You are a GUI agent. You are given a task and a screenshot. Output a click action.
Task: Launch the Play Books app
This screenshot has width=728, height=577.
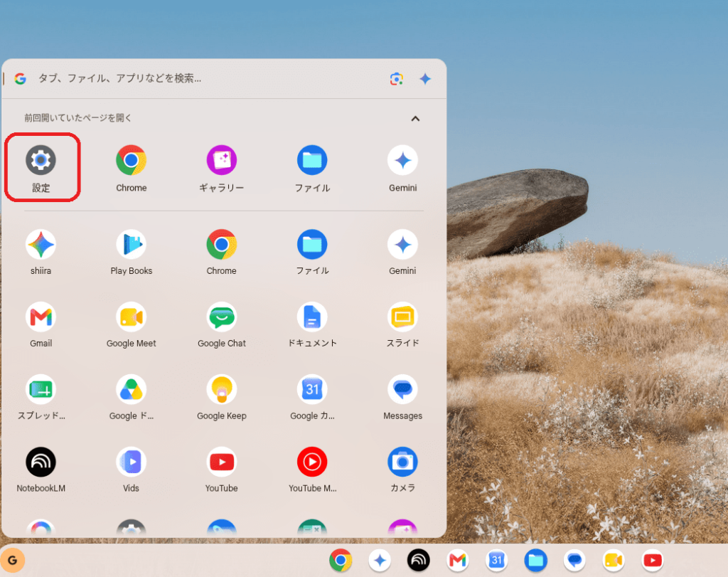[x=132, y=252]
